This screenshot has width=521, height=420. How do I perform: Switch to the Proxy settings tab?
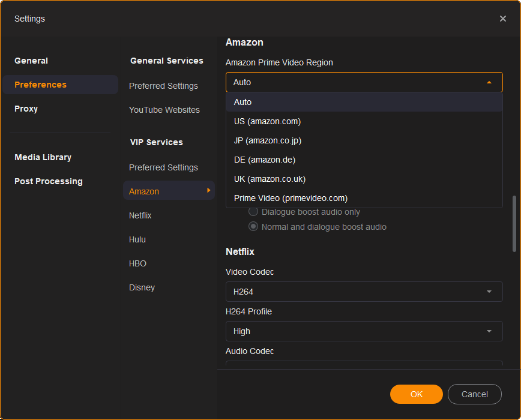point(26,109)
